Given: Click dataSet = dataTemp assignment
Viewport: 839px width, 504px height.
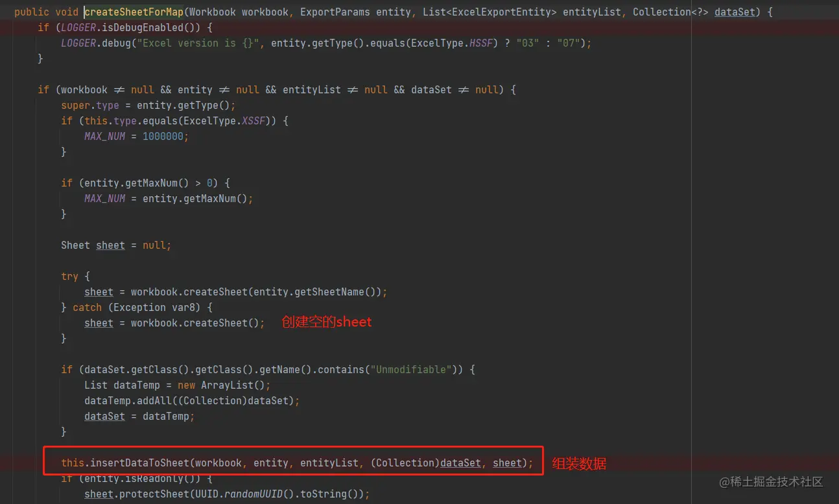Looking at the screenshot, I should [x=139, y=416].
